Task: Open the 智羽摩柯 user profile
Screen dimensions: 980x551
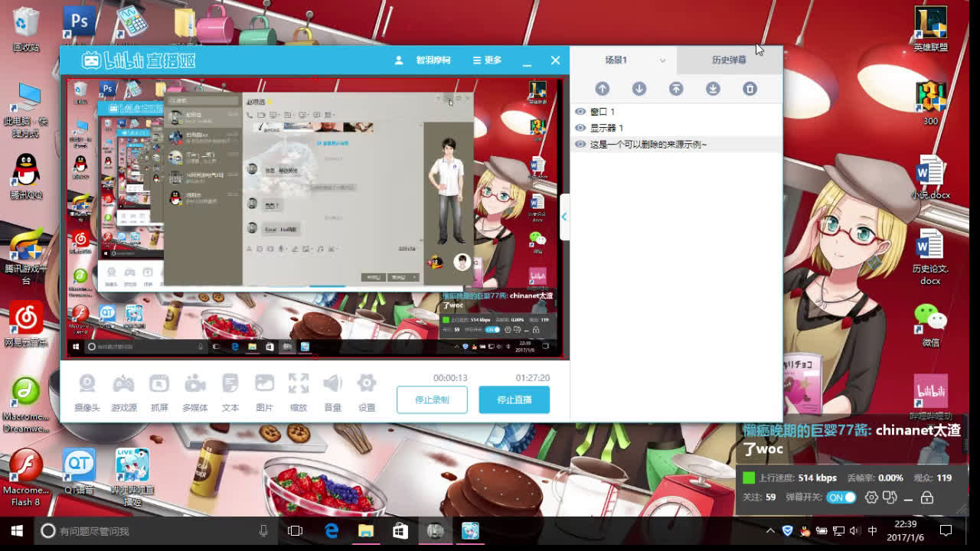Action: pyautogui.click(x=423, y=60)
